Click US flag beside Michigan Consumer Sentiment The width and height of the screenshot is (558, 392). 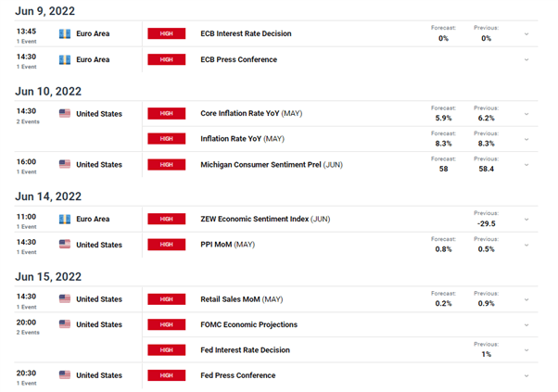click(x=65, y=164)
